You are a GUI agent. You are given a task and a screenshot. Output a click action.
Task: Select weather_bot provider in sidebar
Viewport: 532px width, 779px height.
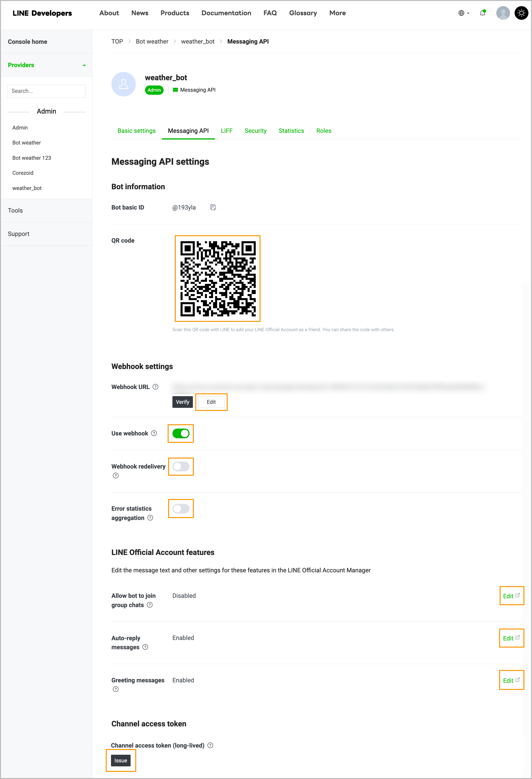pos(27,188)
